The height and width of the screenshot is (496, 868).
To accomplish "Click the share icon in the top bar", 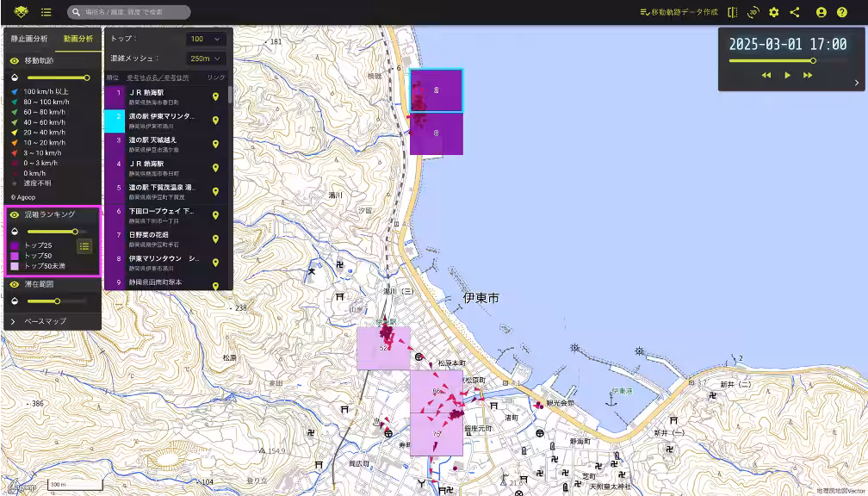I will click(795, 12).
